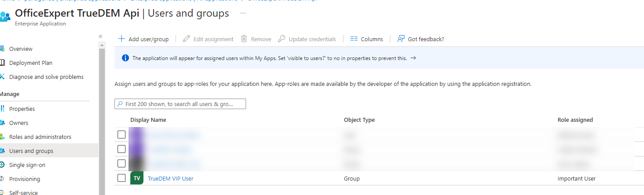Click the green TV group avatar

137,178
